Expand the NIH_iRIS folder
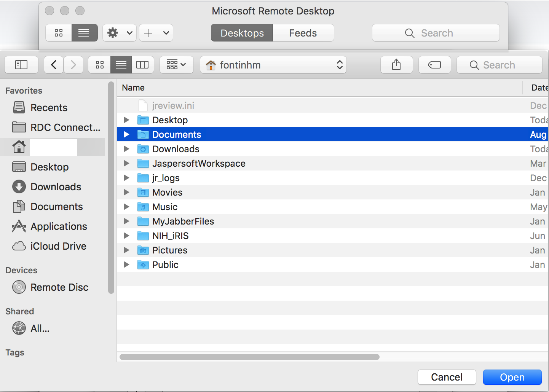The width and height of the screenshot is (549, 392). pos(126,236)
